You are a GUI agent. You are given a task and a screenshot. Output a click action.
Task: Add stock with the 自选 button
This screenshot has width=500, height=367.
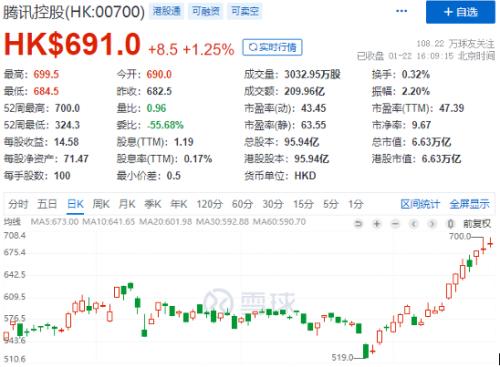coord(461,12)
